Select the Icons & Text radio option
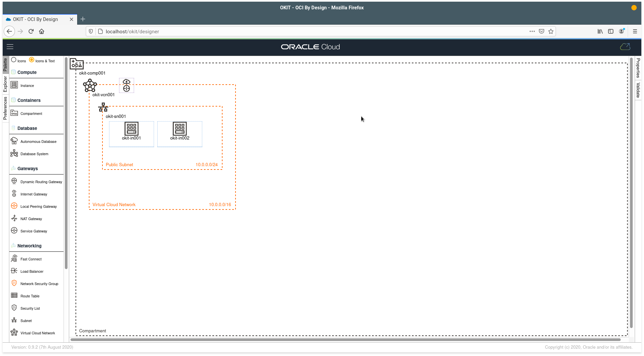This screenshot has height=356, width=644. click(32, 60)
